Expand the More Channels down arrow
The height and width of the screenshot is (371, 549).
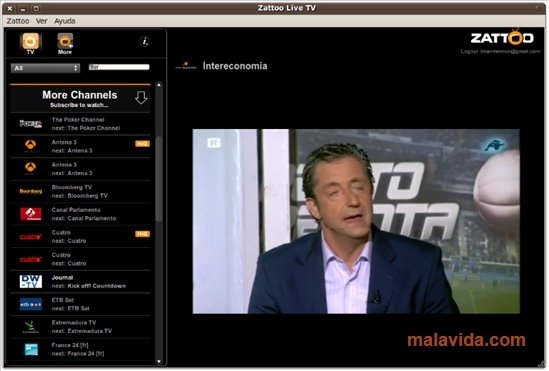coord(141,98)
